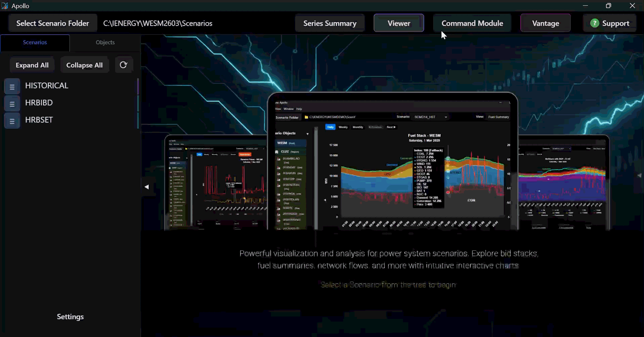Launch the Command Module
The width and height of the screenshot is (644, 337).
pos(472,23)
